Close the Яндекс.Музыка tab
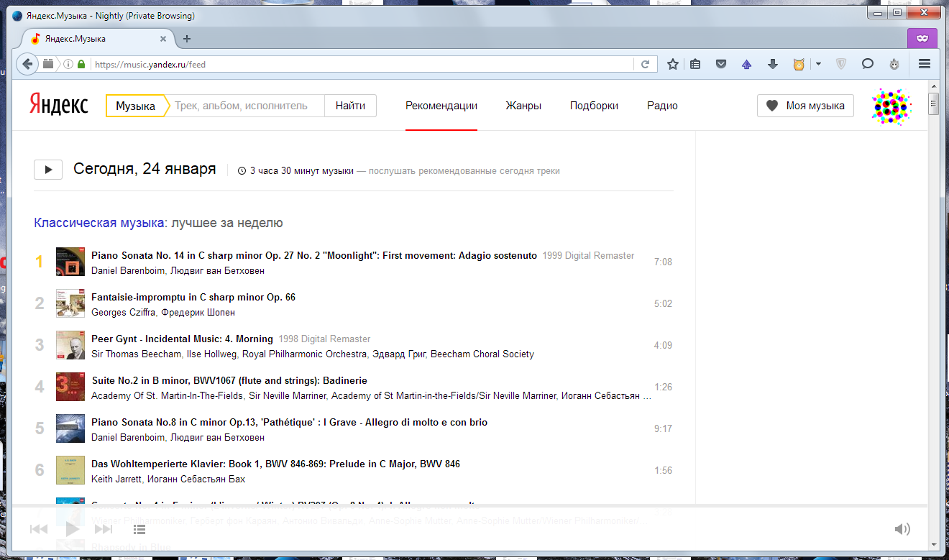This screenshot has width=949, height=560. [163, 39]
